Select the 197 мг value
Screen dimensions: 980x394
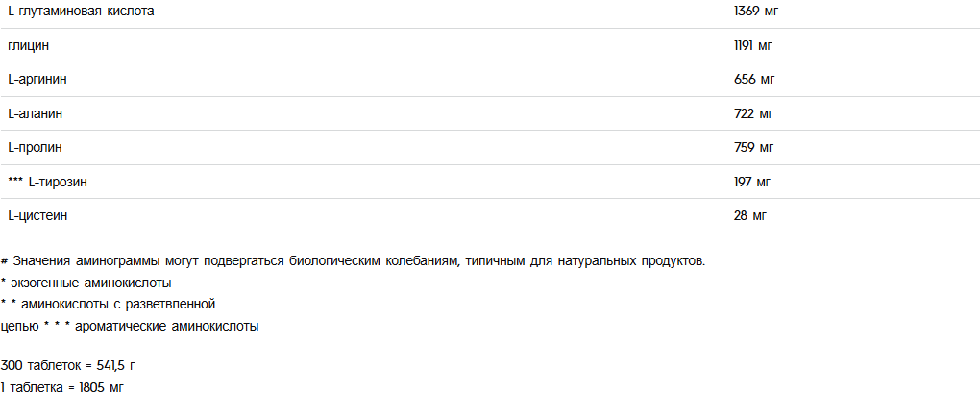tap(752, 182)
